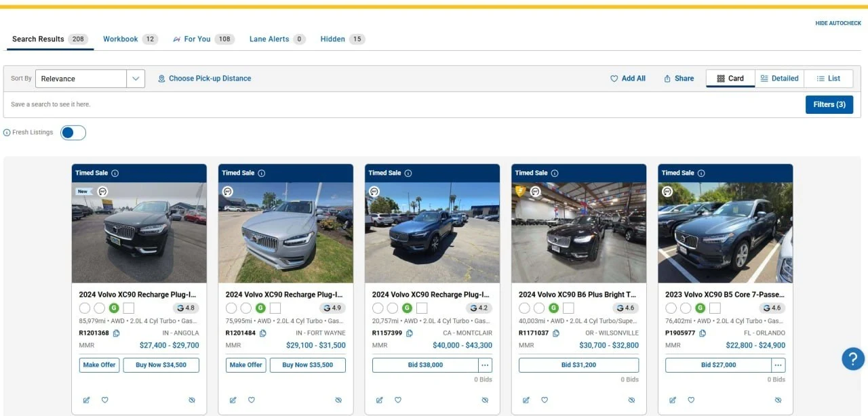This screenshot has width=868, height=416.
Task: Copy VIN P1905977 using copy icon
Action: click(703, 333)
